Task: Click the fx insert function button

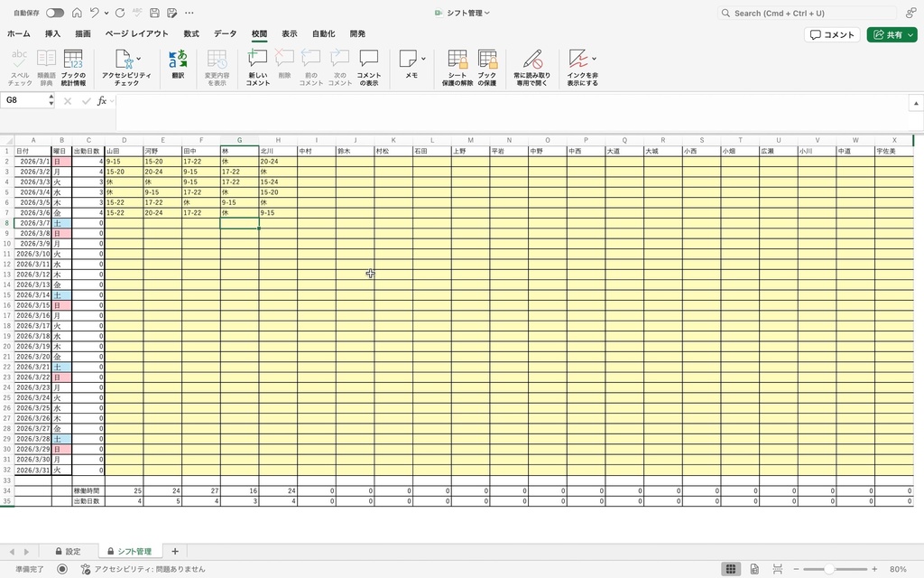Action: click(102, 101)
